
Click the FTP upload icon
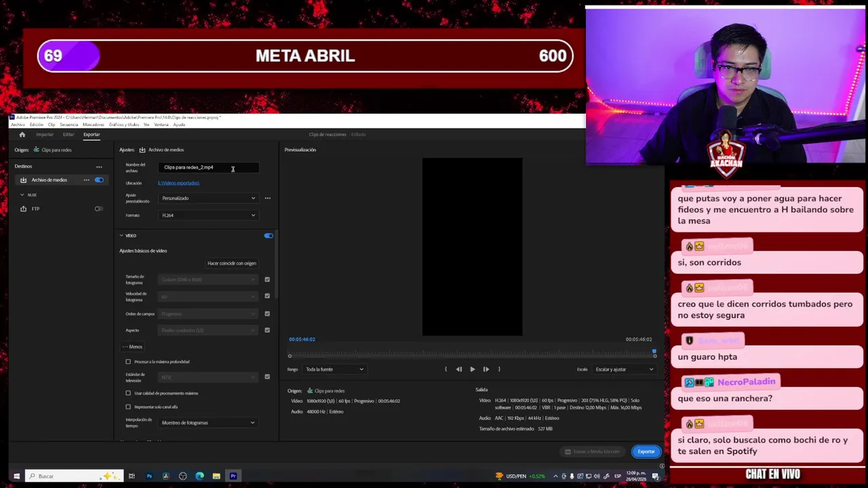(x=23, y=209)
